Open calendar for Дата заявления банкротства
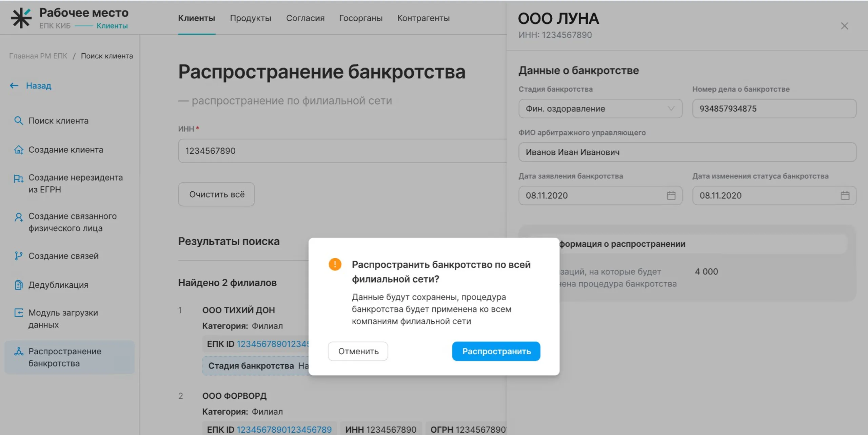This screenshot has width=868, height=435. pyautogui.click(x=671, y=195)
